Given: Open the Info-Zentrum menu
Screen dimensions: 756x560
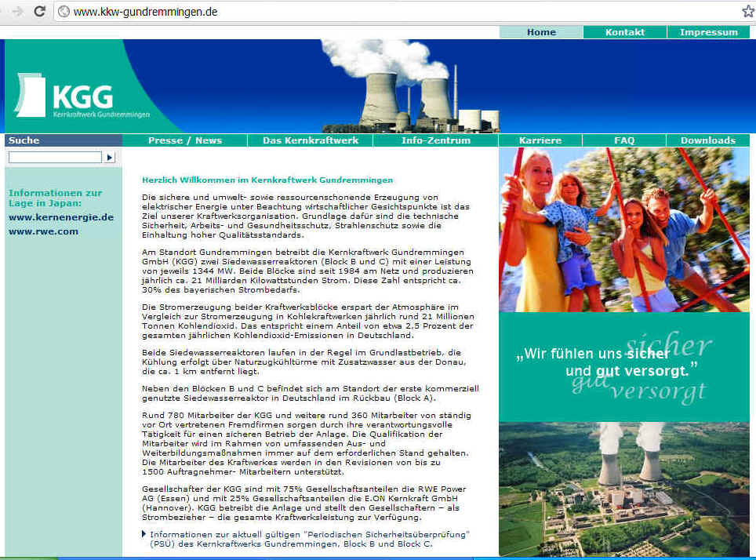Looking at the screenshot, I should click(436, 140).
